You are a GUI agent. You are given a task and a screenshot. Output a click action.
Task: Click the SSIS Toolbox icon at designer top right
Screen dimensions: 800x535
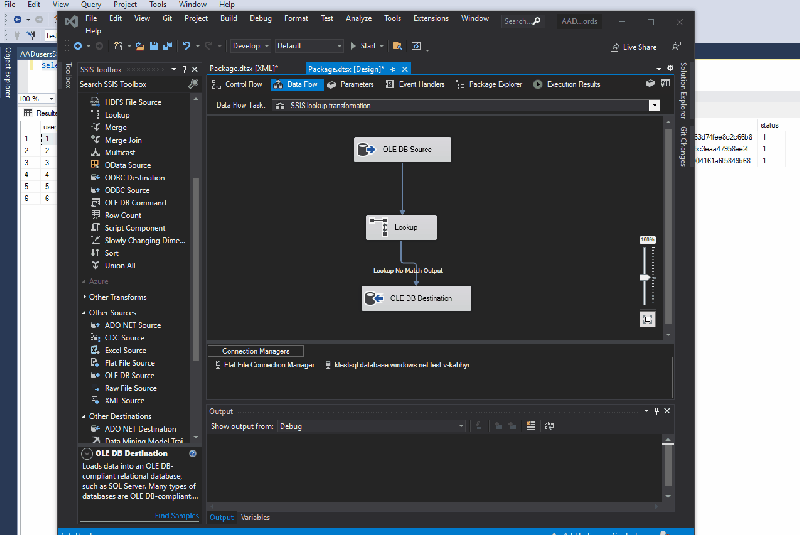665,83
